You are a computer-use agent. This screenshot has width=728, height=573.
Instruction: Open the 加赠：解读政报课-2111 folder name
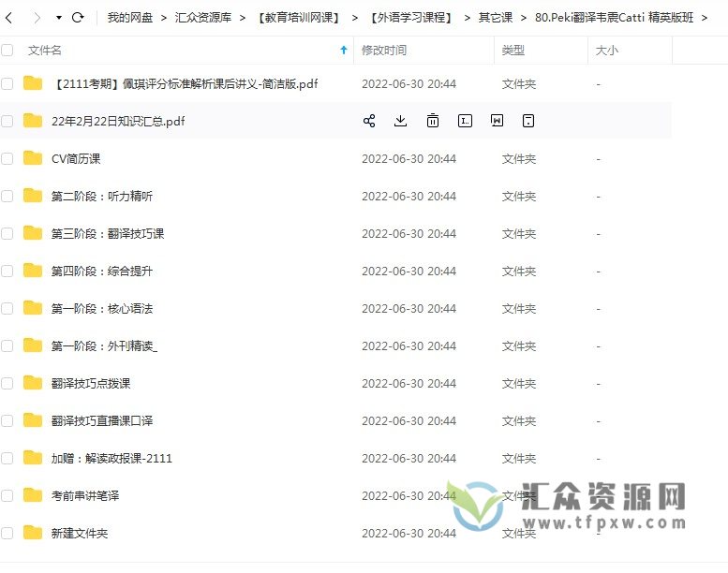coord(111,459)
